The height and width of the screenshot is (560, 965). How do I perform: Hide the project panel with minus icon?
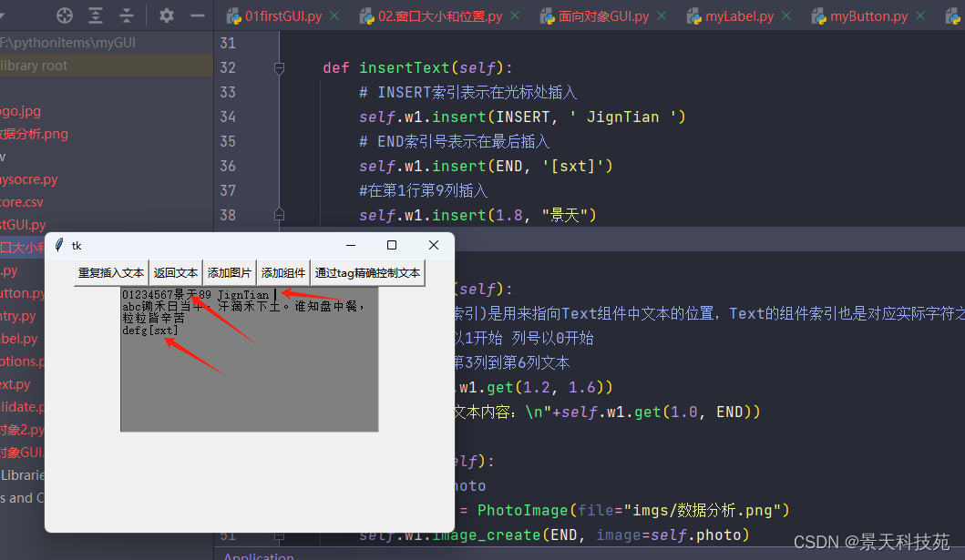[198, 15]
